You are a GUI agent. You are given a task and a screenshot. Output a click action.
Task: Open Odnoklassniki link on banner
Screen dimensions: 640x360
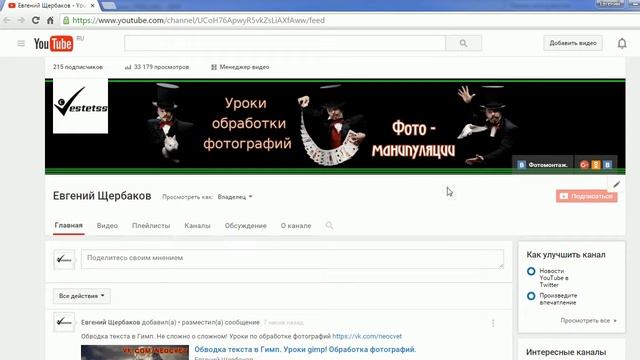point(596,164)
